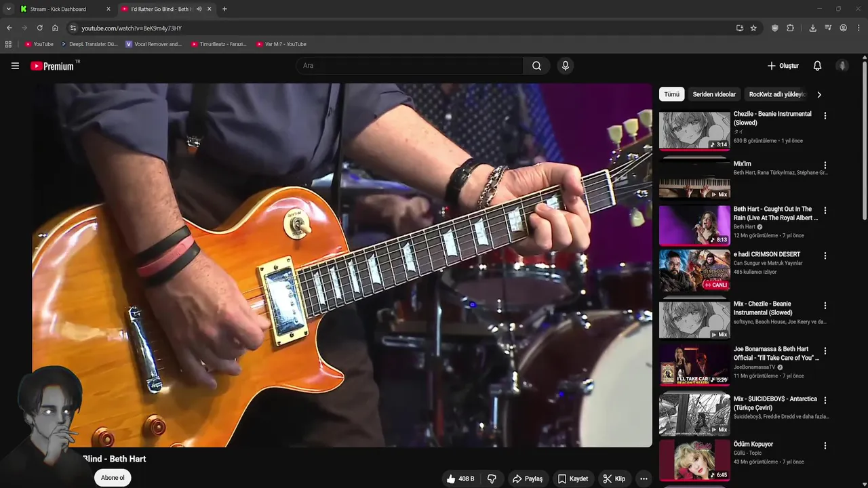The image size is (868, 488).
Task: Open CRIMSON DESERT live stream thumbnail
Action: (694, 270)
